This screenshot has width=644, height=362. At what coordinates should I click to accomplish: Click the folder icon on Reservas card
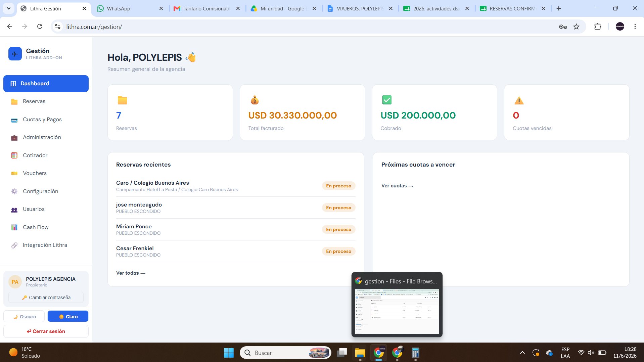tap(122, 100)
